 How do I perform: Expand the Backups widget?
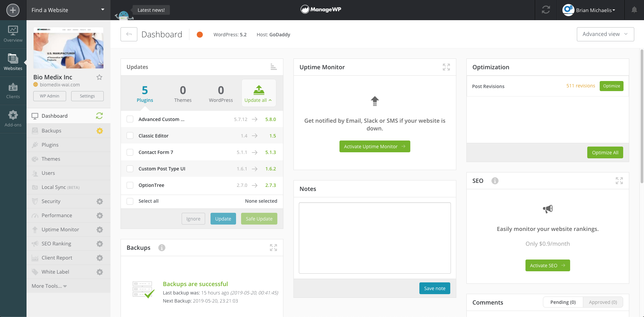pyautogui.click(x=273, y=248)
